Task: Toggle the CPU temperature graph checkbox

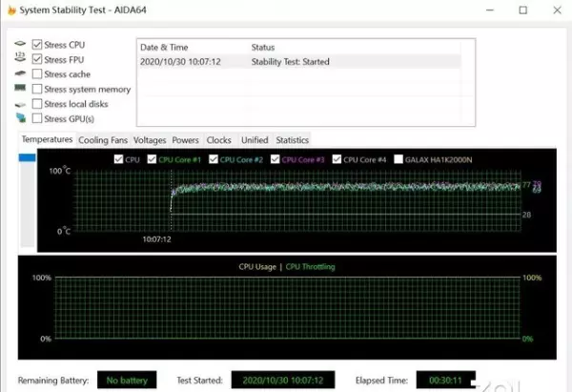Action: [118, 159]
